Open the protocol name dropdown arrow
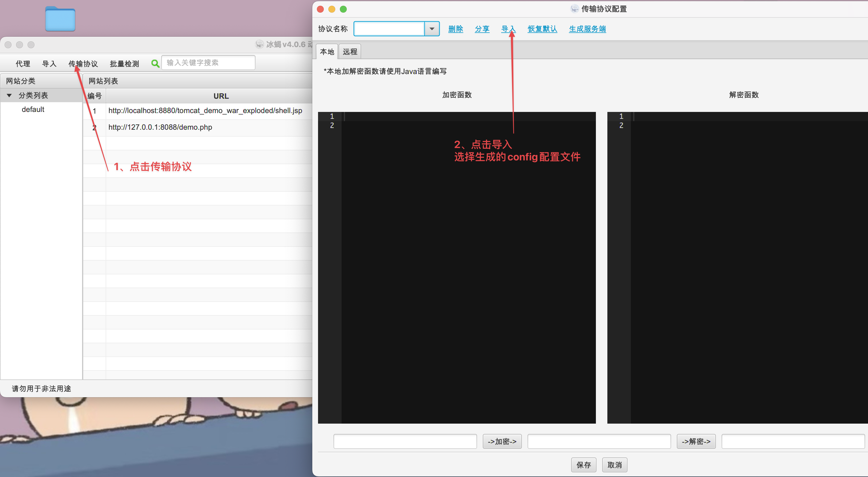868x477 pixels. (432, 29)
